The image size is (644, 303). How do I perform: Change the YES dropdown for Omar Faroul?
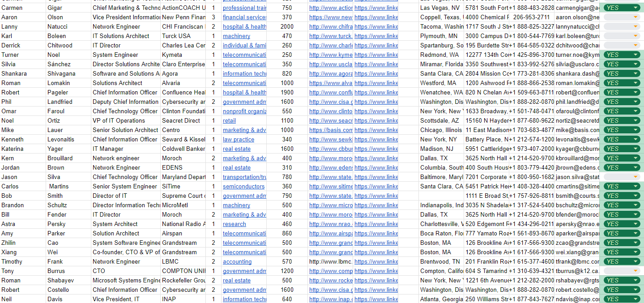[x=622, y=111]
